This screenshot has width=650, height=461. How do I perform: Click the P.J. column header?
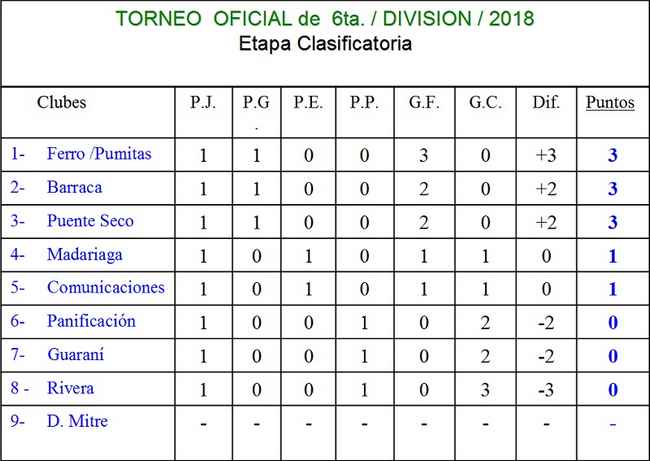click(x=203, y=103)
